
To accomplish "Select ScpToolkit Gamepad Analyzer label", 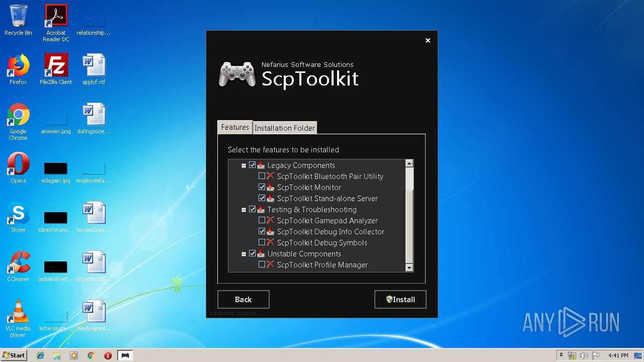I will [x=328, y=220].
